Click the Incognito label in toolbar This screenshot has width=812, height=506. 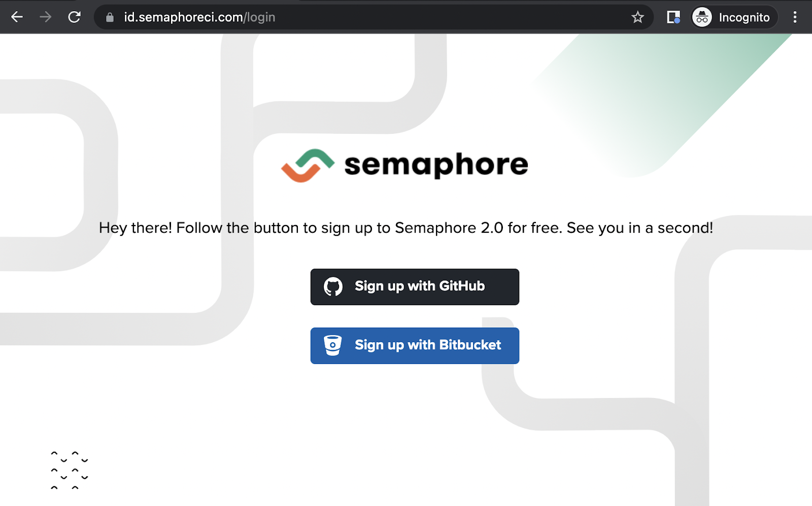pos(744,17)
